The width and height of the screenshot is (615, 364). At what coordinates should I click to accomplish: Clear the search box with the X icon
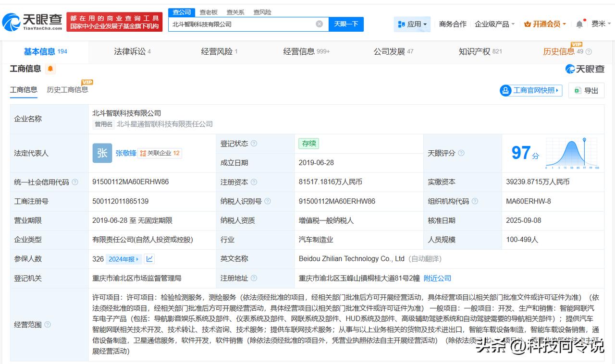tap(319, 24)
